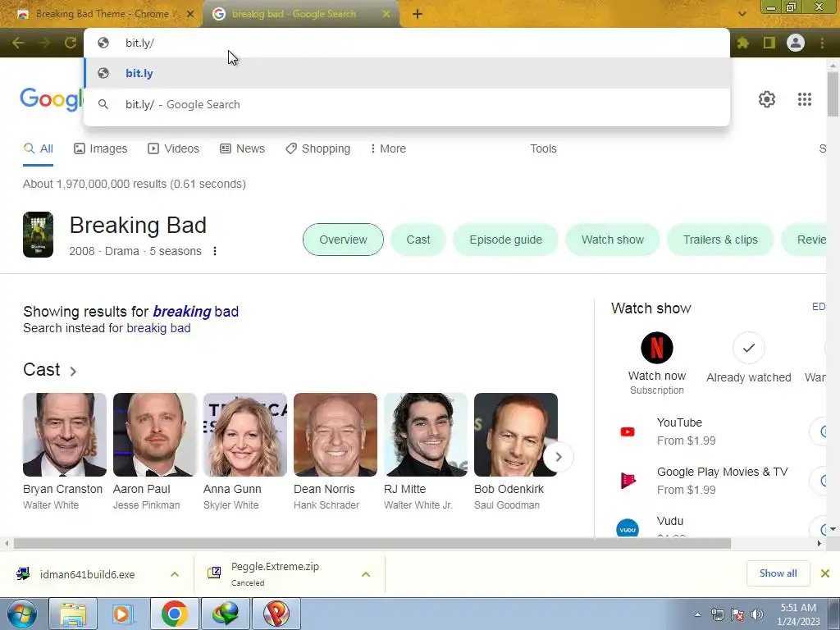
Task: Switch to Videos results
Action: coord(173,148)
